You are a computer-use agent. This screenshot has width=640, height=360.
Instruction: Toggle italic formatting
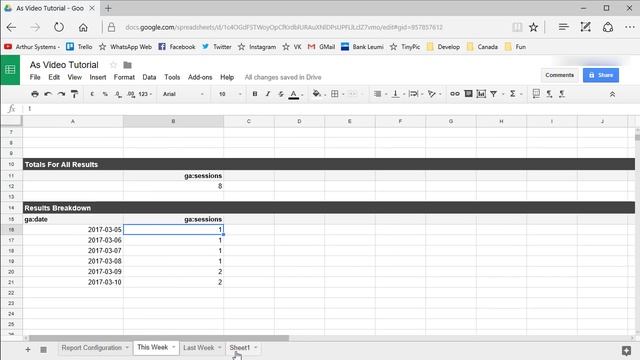tap(268, 94)
